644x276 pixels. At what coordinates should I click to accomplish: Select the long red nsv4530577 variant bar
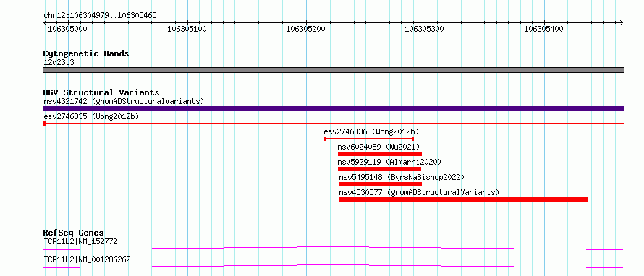tap(463, 199)
